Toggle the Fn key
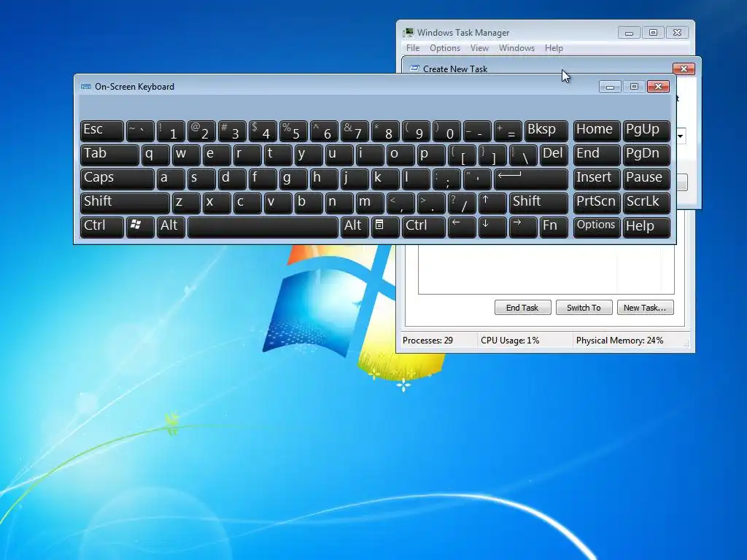 tap(554, 227)
